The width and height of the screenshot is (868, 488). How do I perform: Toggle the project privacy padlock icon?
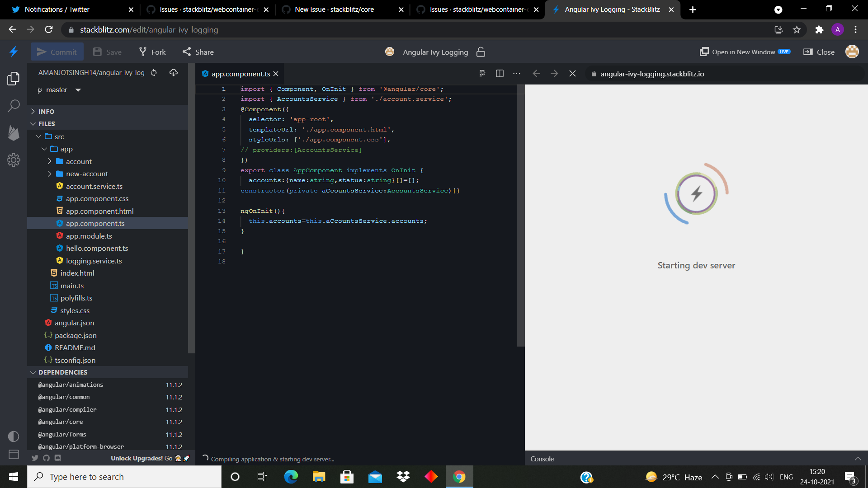[481, 52]
